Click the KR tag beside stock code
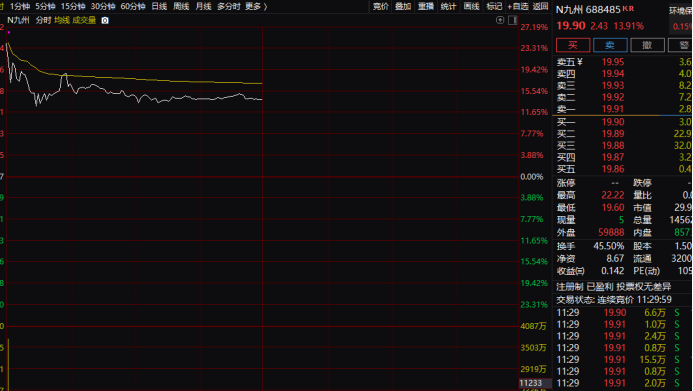Image resolution: width=693 pixels, height=391 pixels. click(x=628, y=8)
